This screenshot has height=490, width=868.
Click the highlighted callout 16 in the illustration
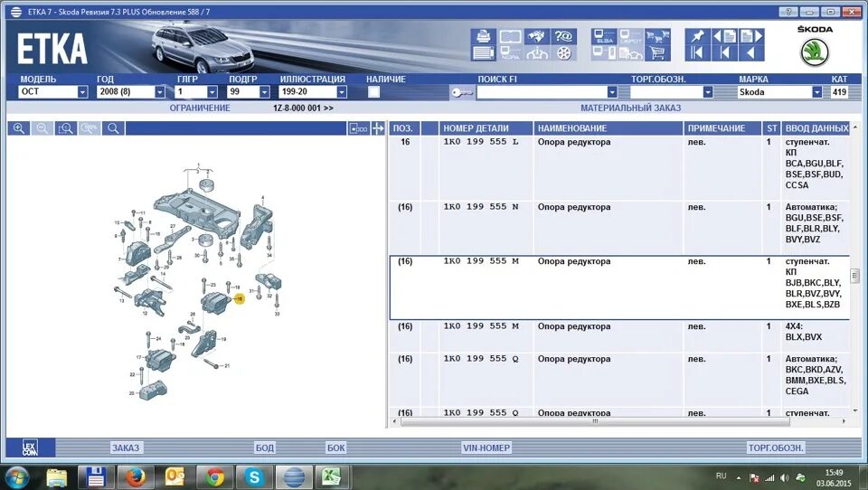[239, 298]
